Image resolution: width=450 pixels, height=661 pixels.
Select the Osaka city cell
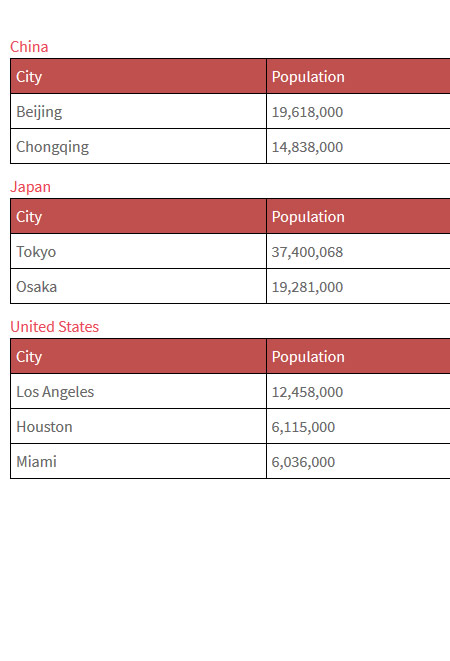[x=138, y=286]
